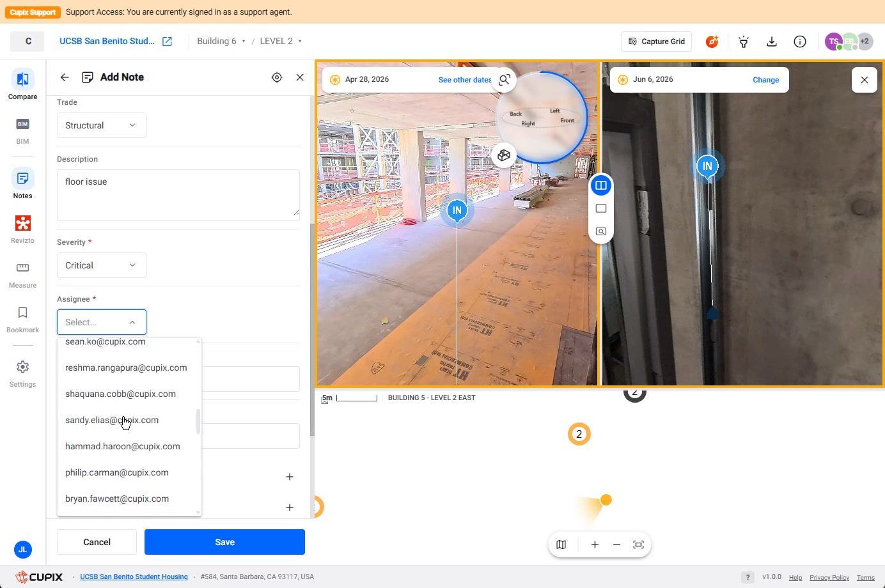Expand the LEVEL 2 breadcrumb dropdown

pos(281,41)
